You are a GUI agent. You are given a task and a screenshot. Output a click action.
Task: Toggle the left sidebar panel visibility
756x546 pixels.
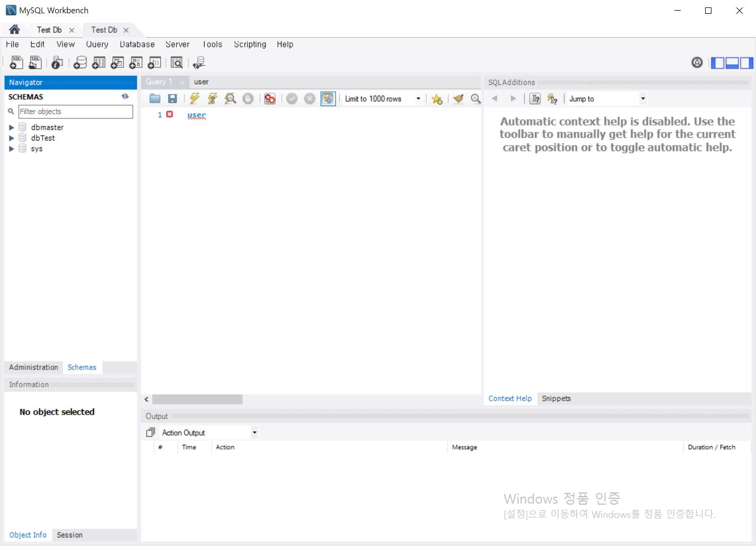718,63
